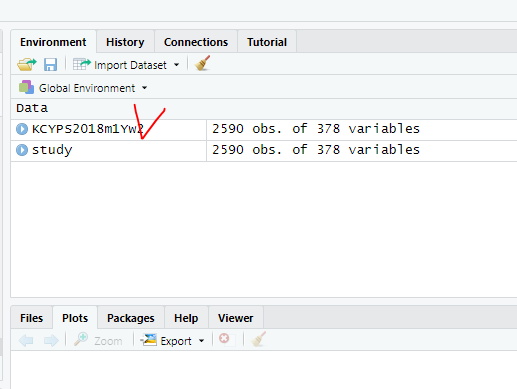Click the Export picture icon
Screen dimensions: 517x389
(x=148, y=340)
